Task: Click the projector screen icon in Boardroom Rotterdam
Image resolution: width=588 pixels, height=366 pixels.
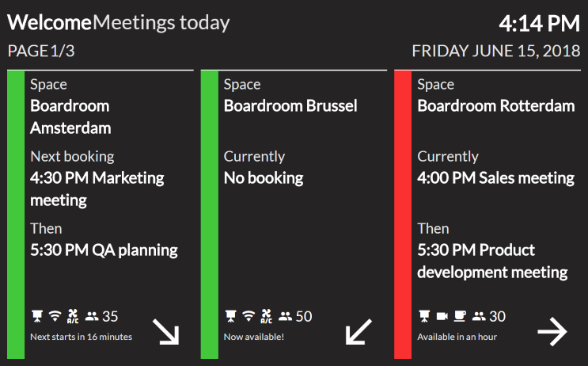Action: [423, 317]
